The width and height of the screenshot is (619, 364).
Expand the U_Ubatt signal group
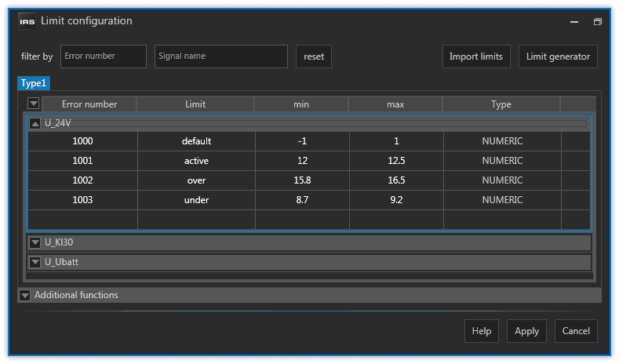35,262
